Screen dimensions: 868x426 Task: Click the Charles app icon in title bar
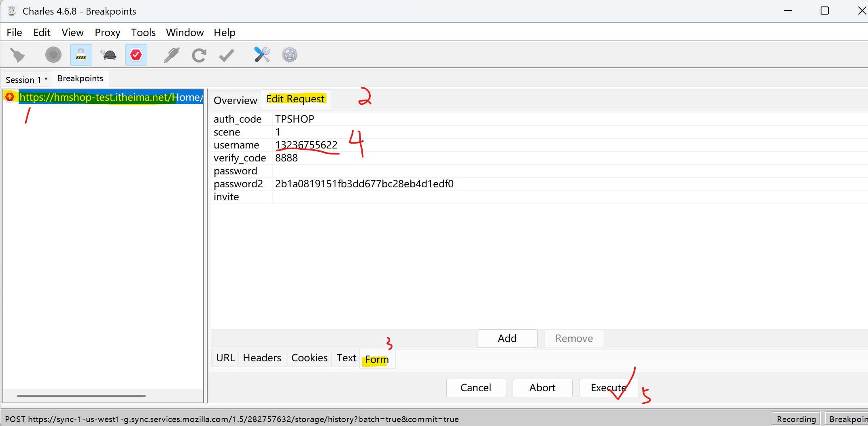tap(12, 11)
